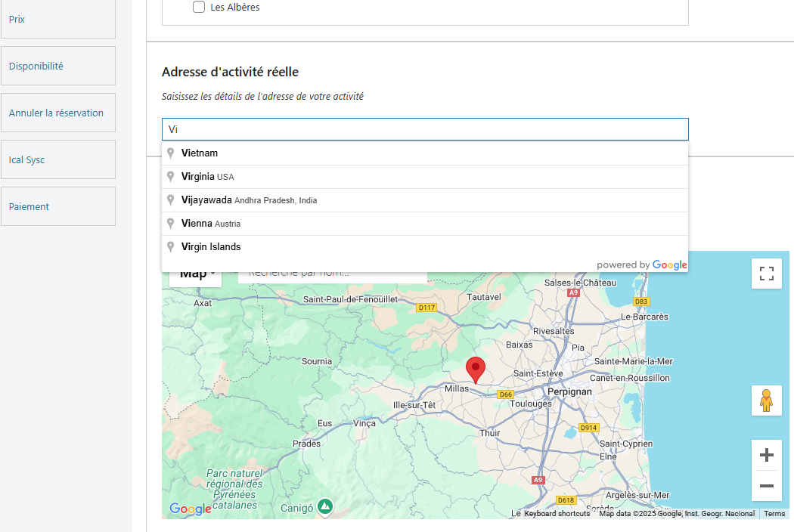Click the Sournia label on the map
794x532 pixels.
[317, 361]
